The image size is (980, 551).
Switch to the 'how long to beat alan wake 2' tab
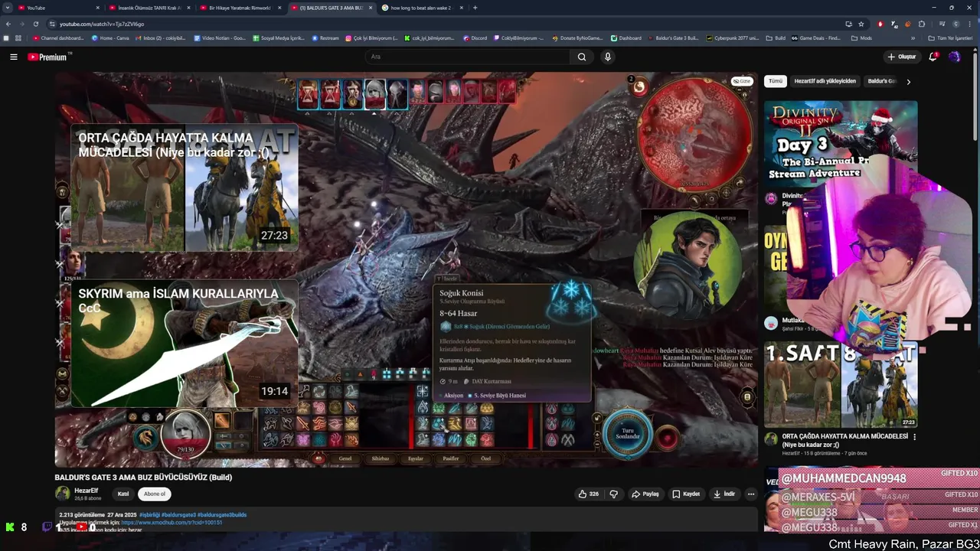pos(421,8)
